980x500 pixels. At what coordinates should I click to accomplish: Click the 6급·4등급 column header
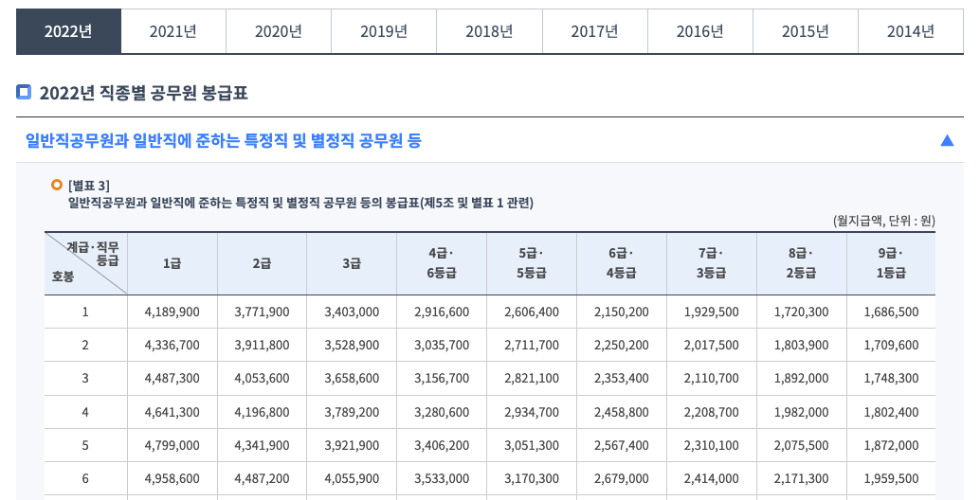(x=622, y=263)
